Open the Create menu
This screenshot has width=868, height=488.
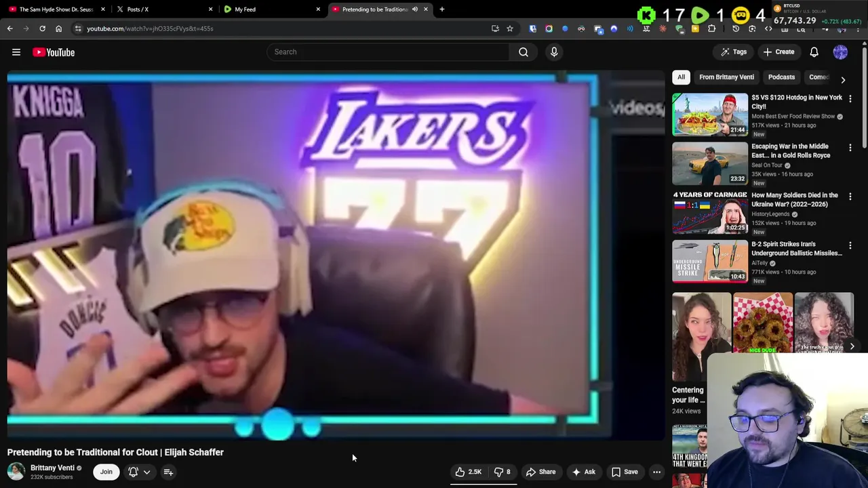tap(778, 52)
